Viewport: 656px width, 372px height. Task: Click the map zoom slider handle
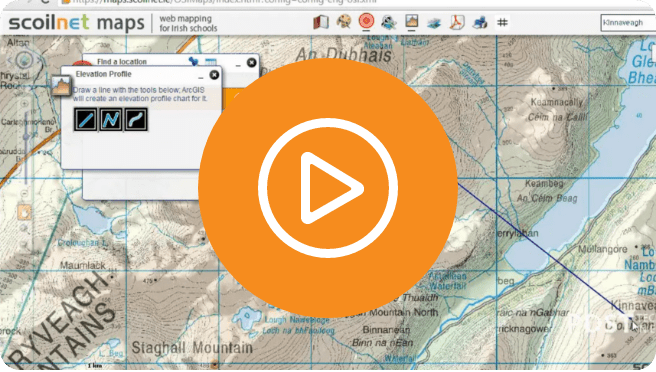pos(26,137)
